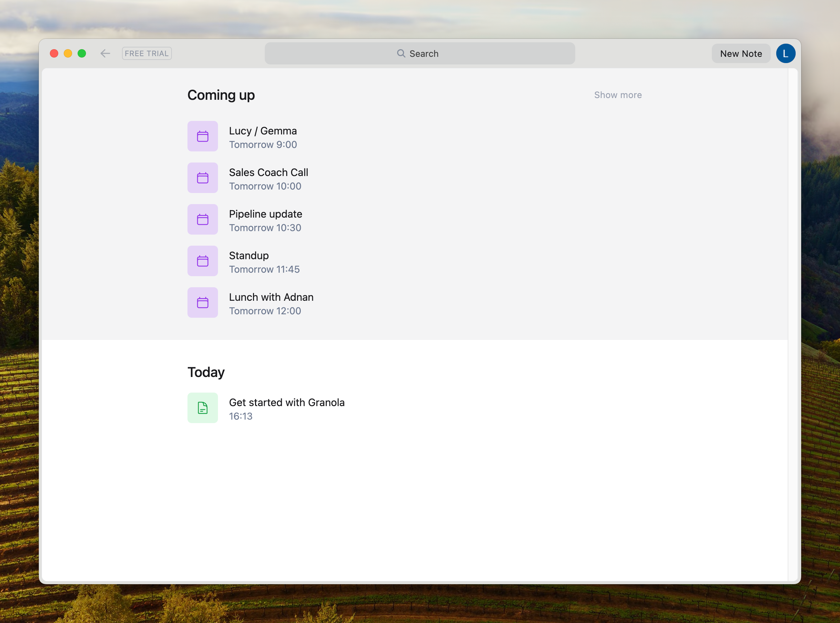Click the Today heading
The width and height of the screenshot is (840, 623).
(206, 372)
